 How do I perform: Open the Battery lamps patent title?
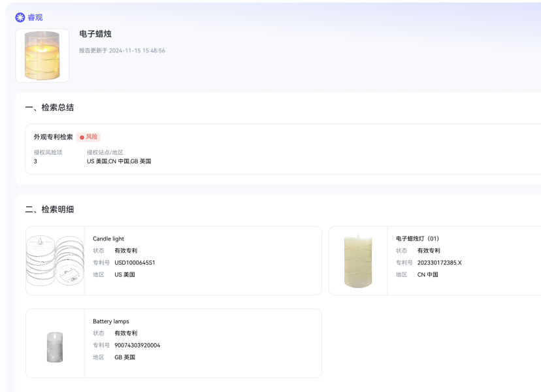click(111, 321)
